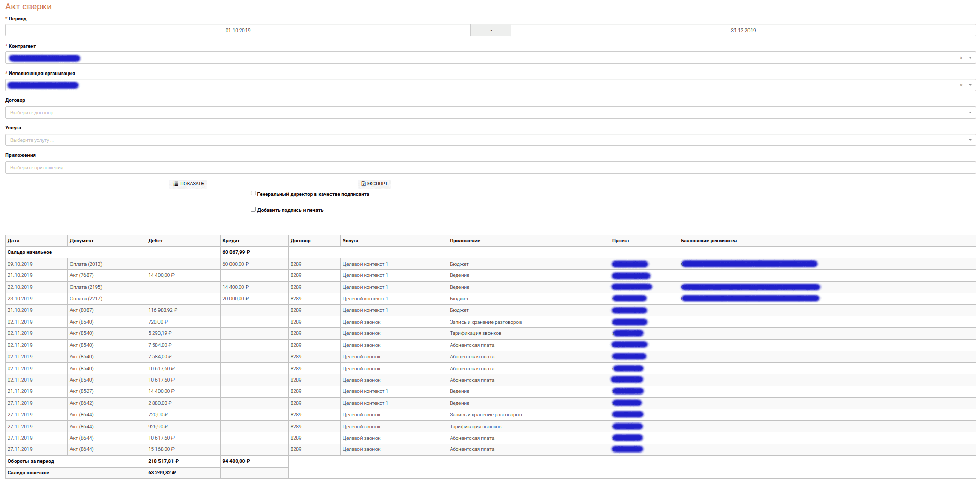980x481 pixels.
Task: Expand the Контрагент dropdown arrow
Action: click(x=970, y=58)
